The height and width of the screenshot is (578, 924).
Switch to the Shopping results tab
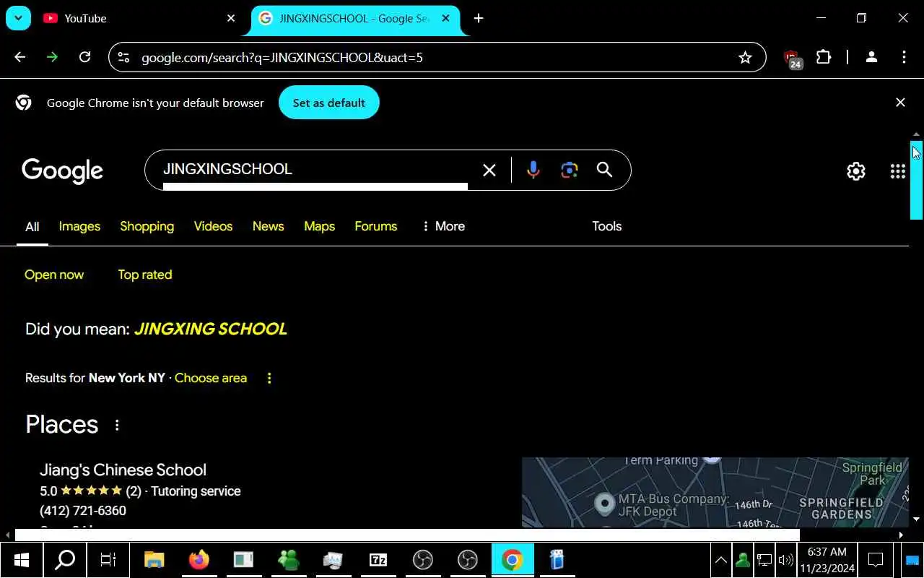point(147,226)
